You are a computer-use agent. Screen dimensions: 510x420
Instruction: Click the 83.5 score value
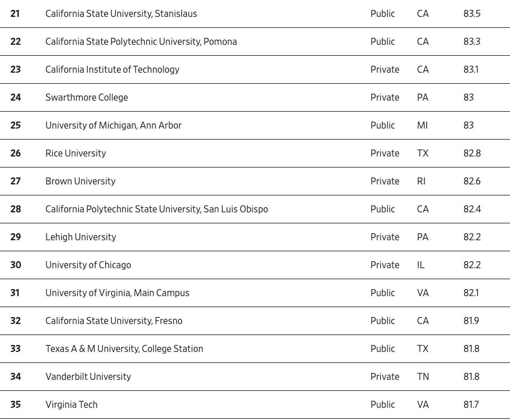click(x=472, y=14)
